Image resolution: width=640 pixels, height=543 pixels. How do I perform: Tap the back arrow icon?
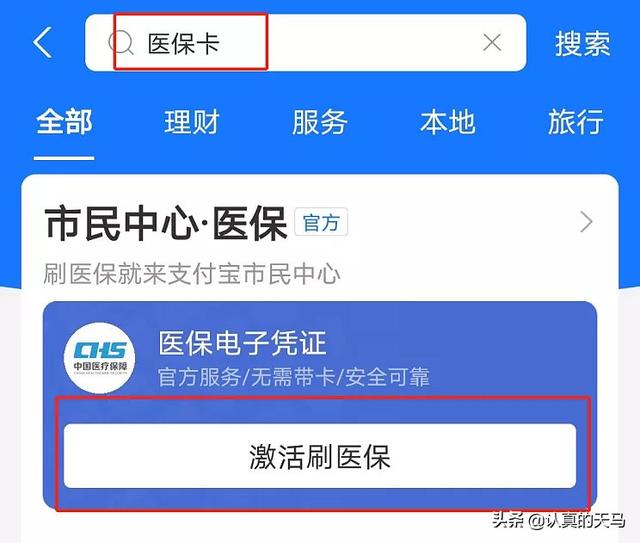point(42,42)
